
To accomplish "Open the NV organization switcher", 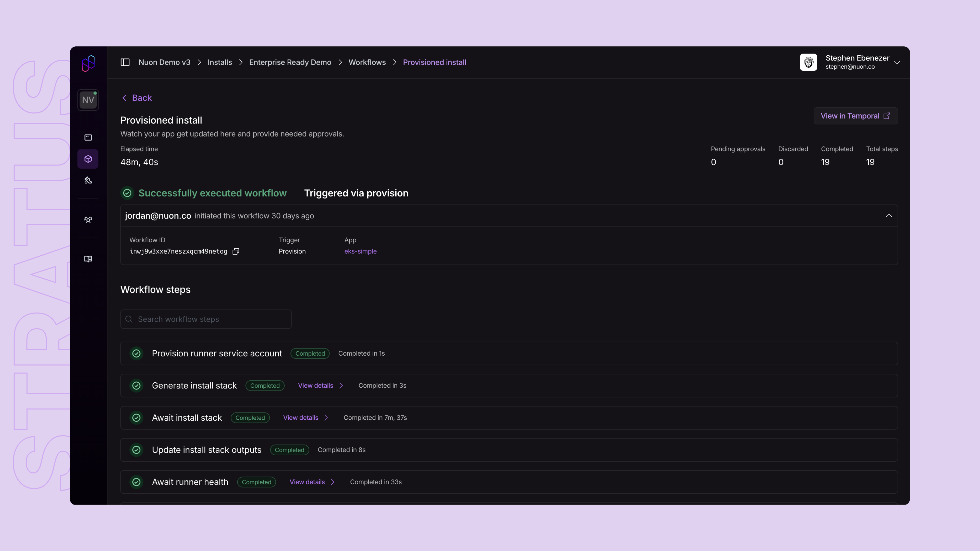I will point(88,100).
